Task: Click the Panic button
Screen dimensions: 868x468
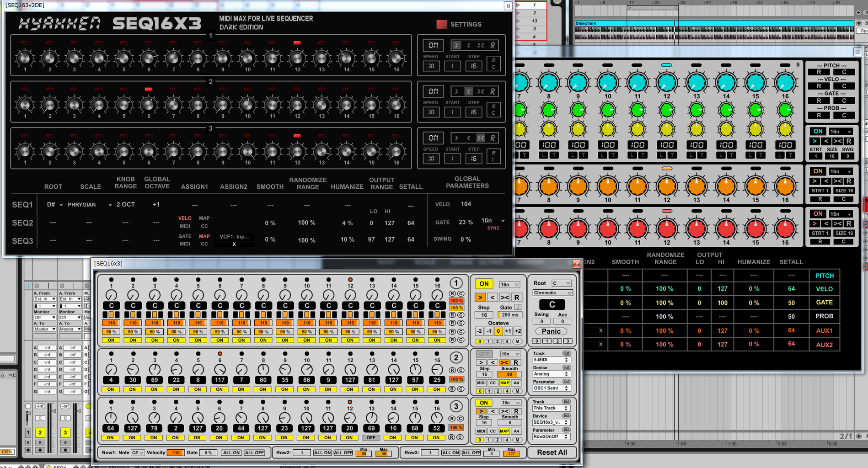Action: [551, 331]
